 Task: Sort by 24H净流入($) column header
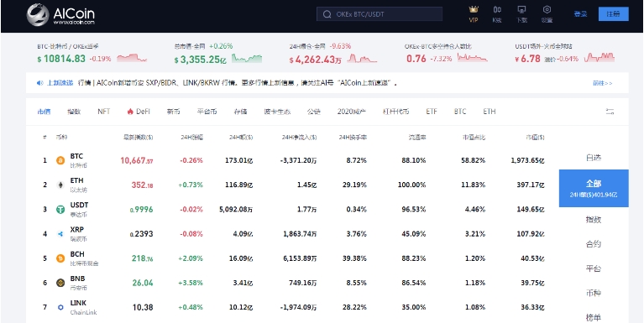(x=300, y=138)
